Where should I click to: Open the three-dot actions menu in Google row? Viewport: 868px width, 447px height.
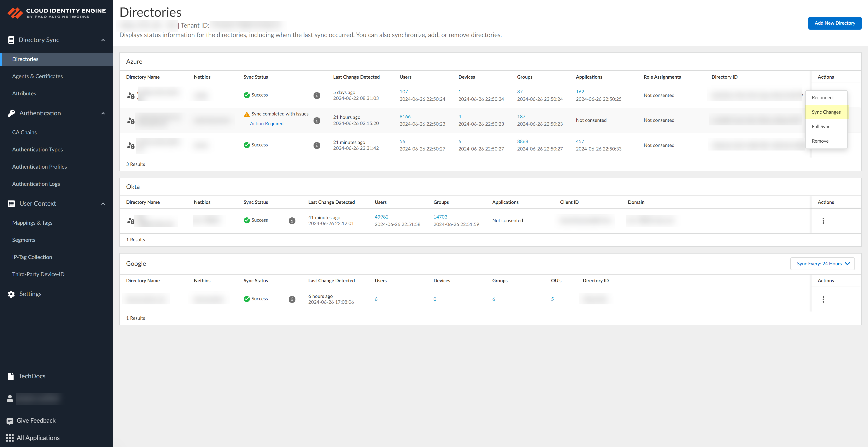pos(823,299)
